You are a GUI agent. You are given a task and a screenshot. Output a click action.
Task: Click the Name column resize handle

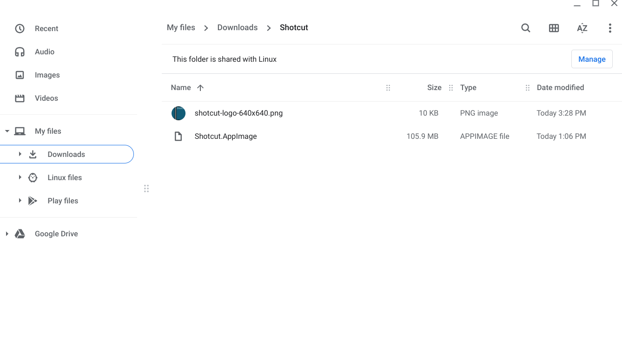coord(388,88)
